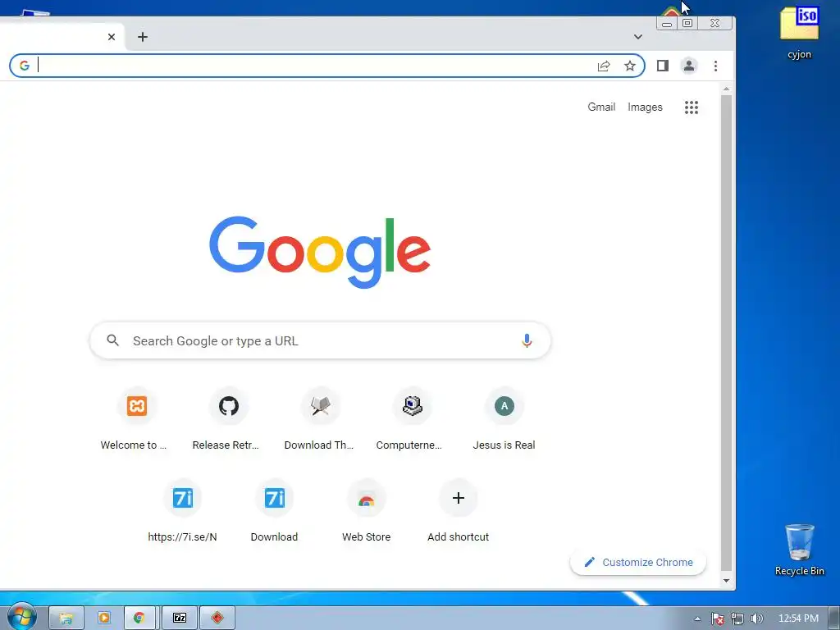The image size is (840, 630).
Task: Click the Add shortcut plus tile
Action: click(x=458, y=512)
